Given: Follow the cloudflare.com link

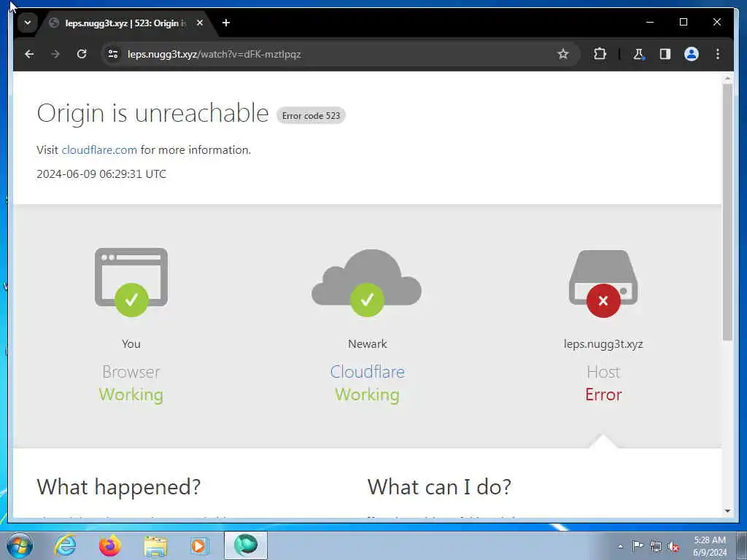Looking at the screenshot, I should [x=99, y=150].
